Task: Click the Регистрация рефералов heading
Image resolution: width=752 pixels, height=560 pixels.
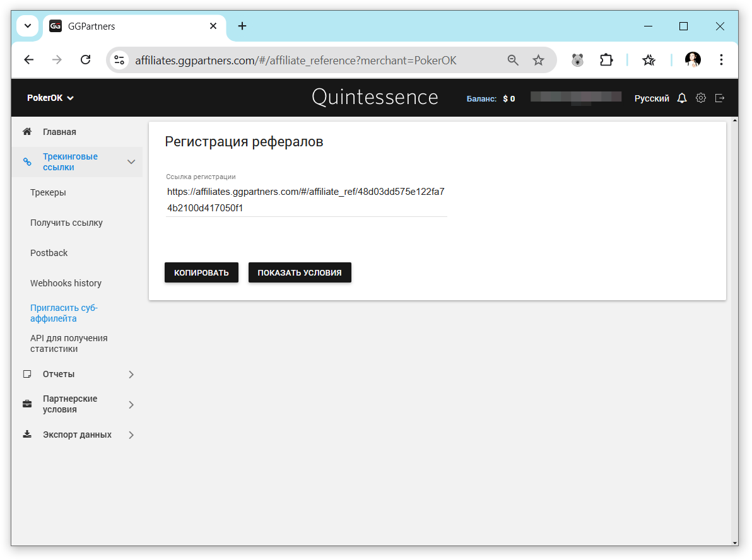Action: [244, 141]
